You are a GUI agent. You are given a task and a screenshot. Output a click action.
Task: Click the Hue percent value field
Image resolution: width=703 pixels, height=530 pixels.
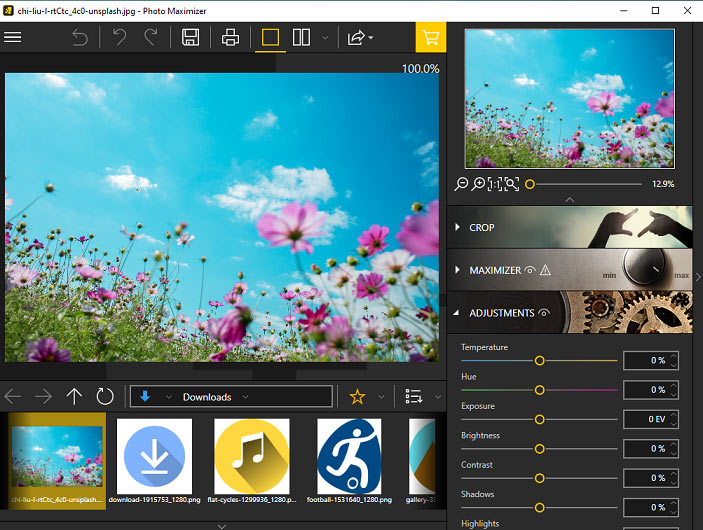tap(651, 390)
